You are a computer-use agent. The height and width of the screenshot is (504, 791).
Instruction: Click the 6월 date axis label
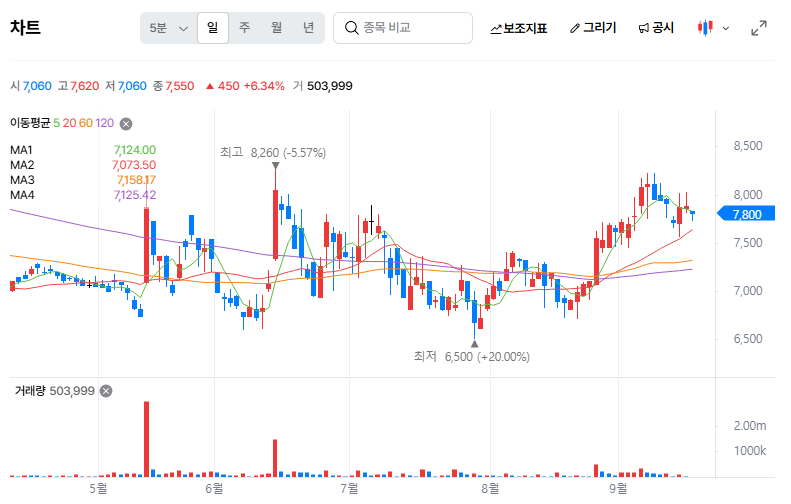(214, 488)
